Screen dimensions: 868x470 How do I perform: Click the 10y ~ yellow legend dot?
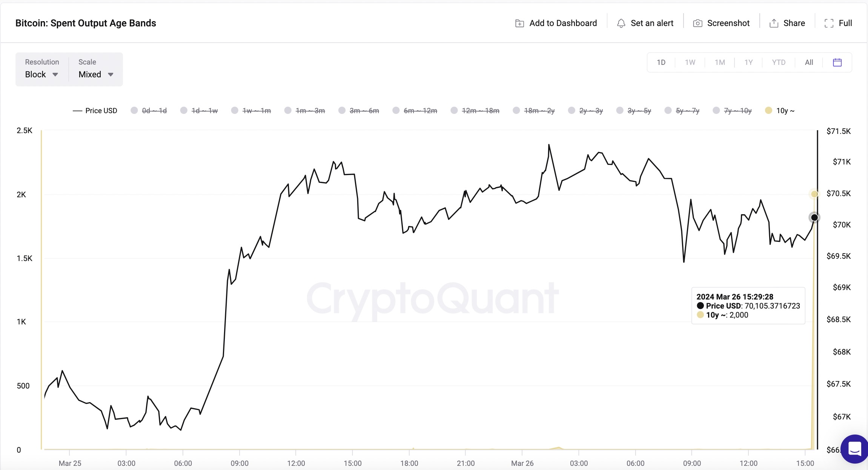point(768,111)
